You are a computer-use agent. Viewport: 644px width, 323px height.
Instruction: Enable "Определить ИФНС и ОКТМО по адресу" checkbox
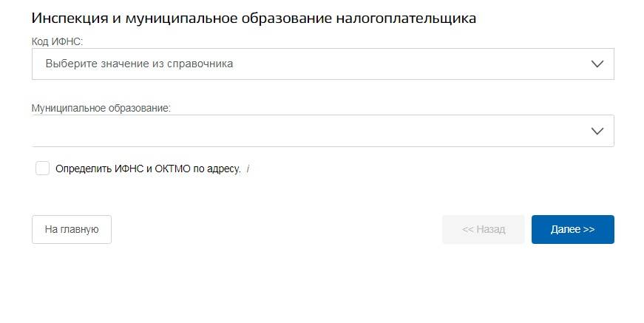click(x=42, y=169)
